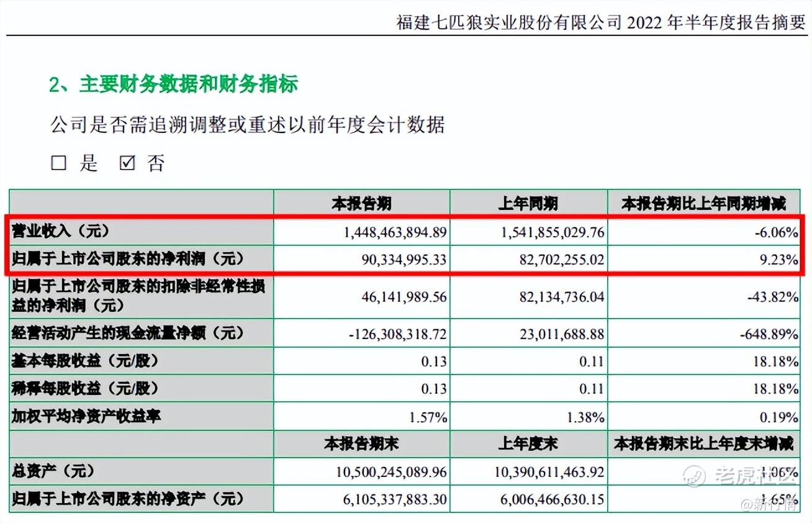Image resolution: width=812 pixels, height=523 pixels.
Task: Select the value 46,141,989.56
Action: click(404, 297)
